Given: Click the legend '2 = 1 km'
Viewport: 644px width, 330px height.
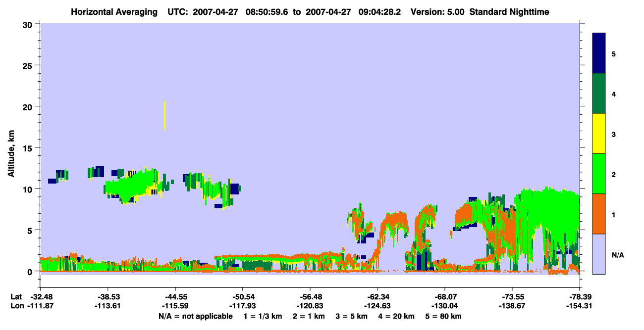Looking at the screenshot, I should [310, 316].
